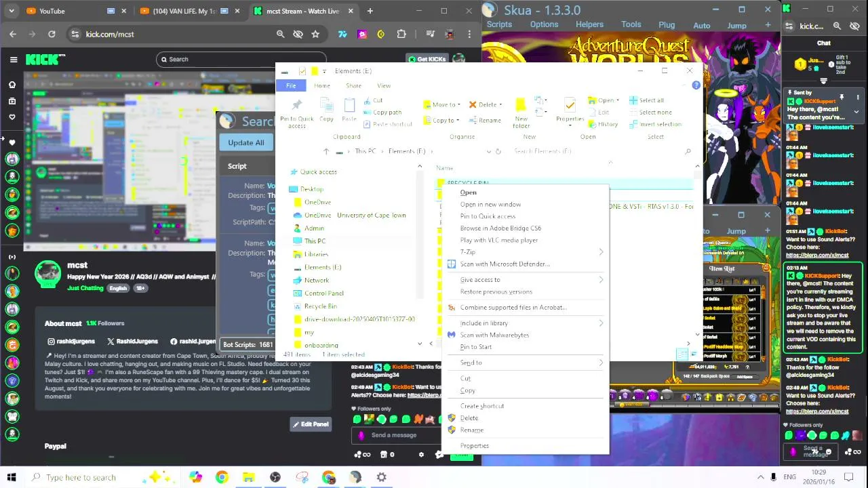
Task: Open Explorer help question mark icon
Action: point(696,85)
